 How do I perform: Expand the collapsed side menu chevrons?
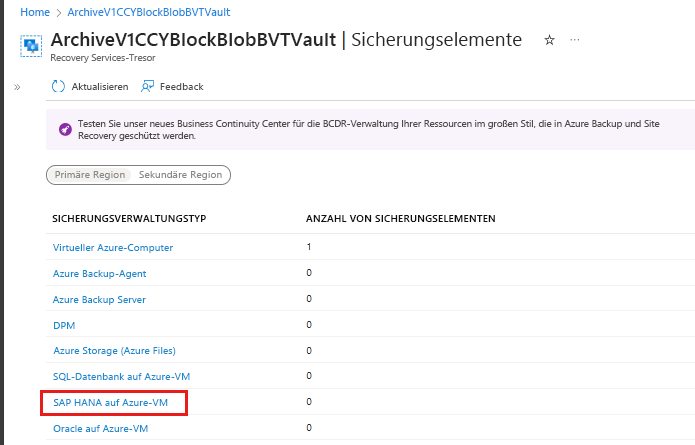[17, 87]
